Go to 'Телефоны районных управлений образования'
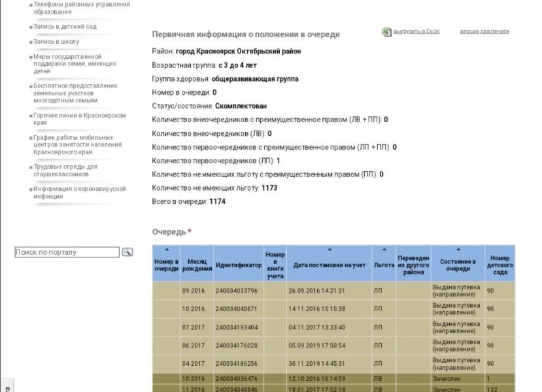 click(81, 8)
